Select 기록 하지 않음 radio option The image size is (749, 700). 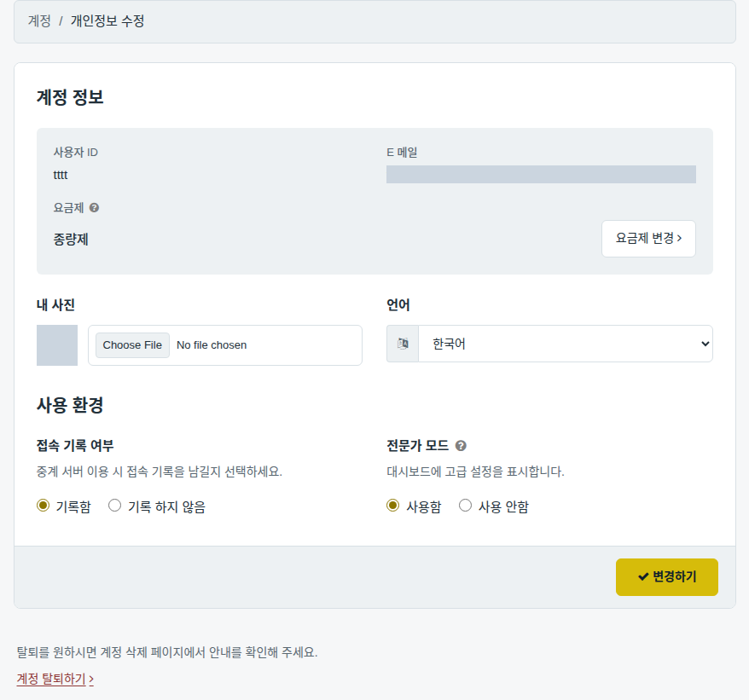pos(114,506)
